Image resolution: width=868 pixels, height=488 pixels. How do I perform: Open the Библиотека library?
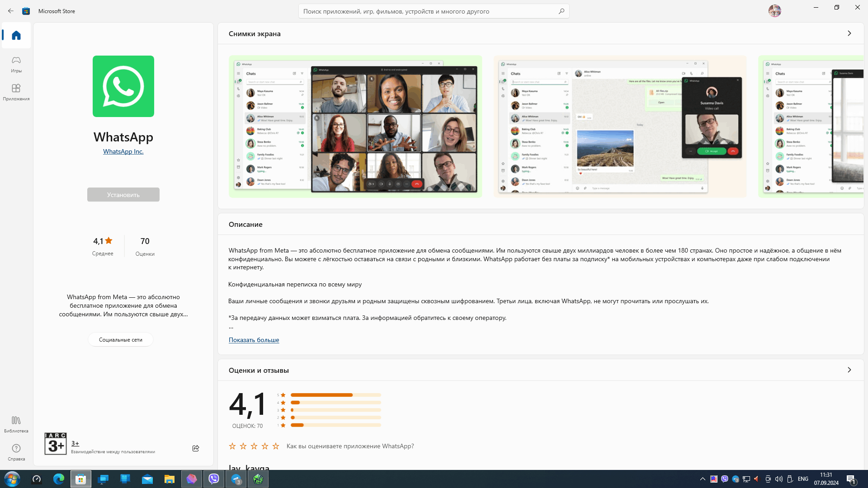point(16,424)
